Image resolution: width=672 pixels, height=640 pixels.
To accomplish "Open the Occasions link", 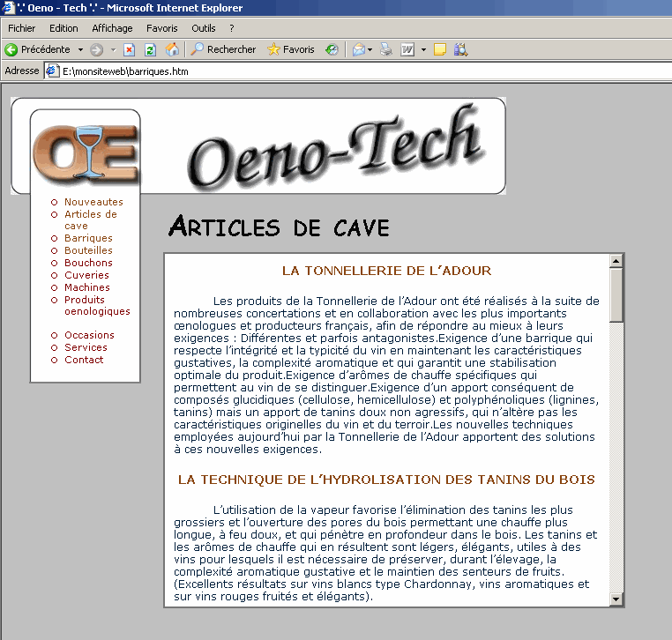I will point(89,335).
